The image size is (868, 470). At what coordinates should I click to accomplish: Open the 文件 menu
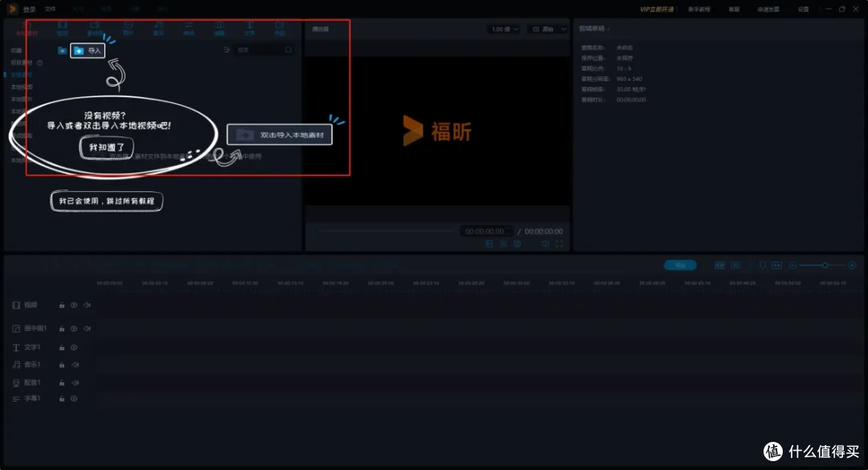(x=51, y=10)
